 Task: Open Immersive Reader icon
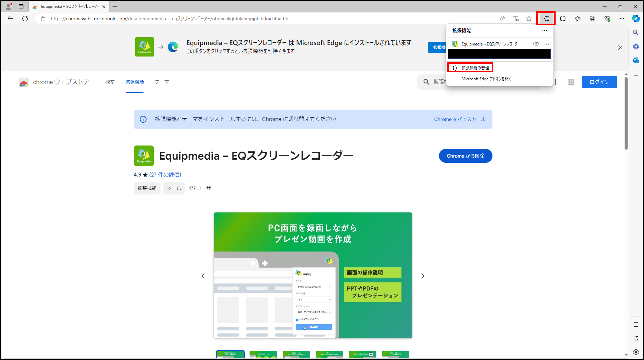[516, 19]
